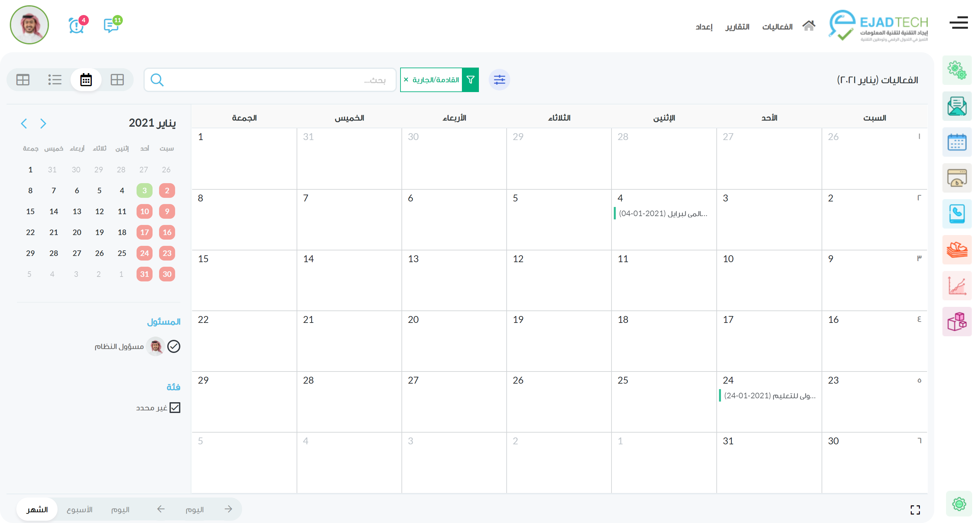Go to next month in mini calendar
980x523 pixels.
click(x=24, y=123)
